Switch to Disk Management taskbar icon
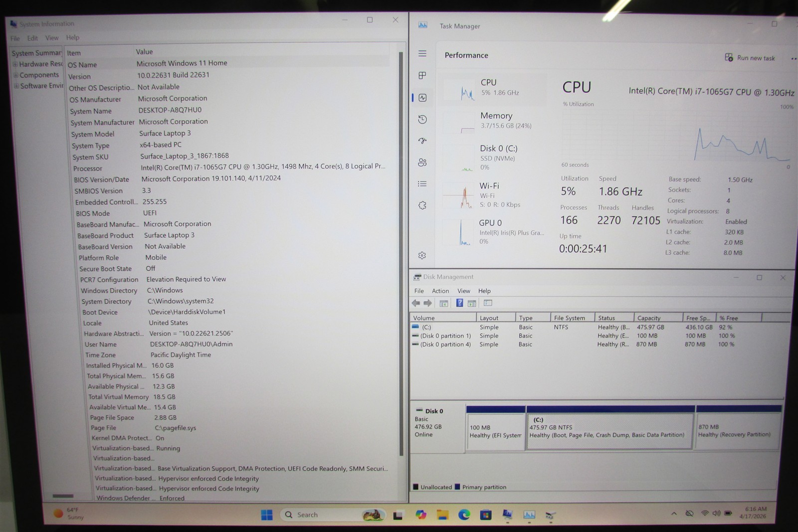Image resolution: width=798 pixels, height=532 pixels. 551,515
